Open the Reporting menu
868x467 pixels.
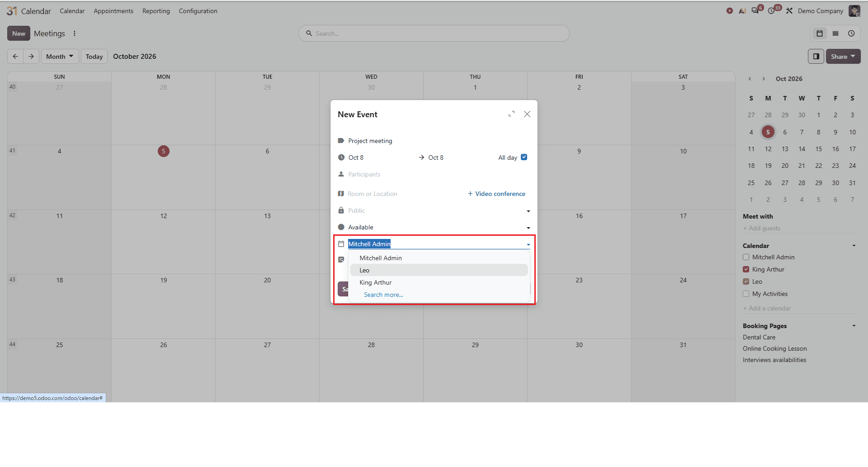(x=156, y=11)
